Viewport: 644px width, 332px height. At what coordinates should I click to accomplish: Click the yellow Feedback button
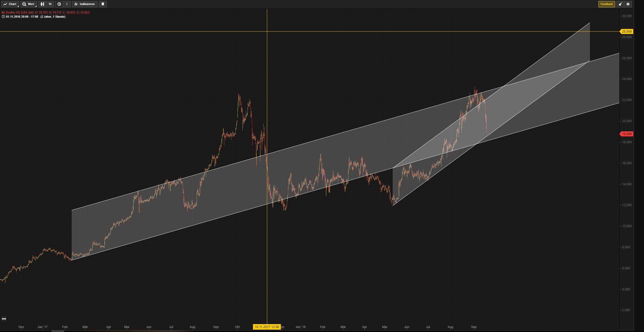(x=606, y=4)
